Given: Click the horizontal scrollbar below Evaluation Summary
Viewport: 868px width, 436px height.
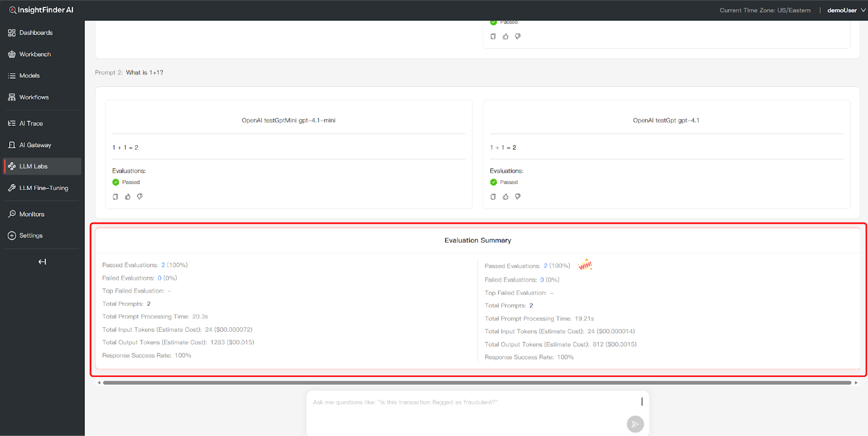Looking at the screenshot, I should pyautogui.click(x=476, y=383).
